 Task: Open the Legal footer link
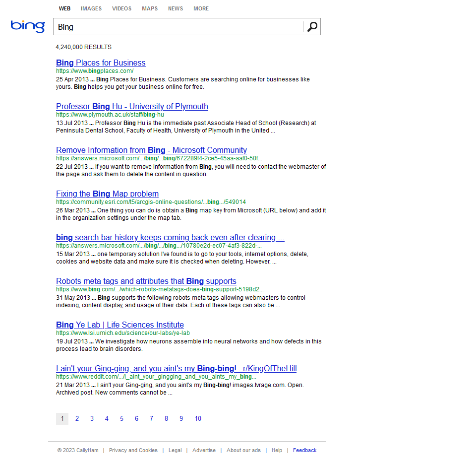[x=175, y=450]
